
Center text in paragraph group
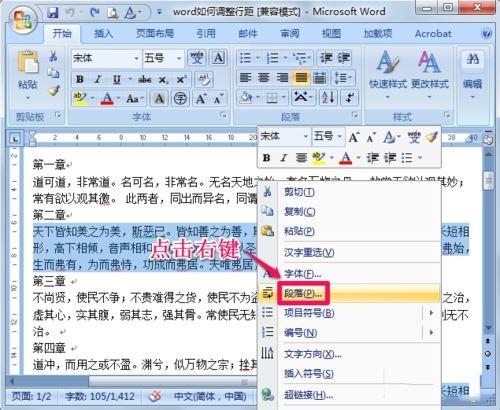click(x=264, y=78)
